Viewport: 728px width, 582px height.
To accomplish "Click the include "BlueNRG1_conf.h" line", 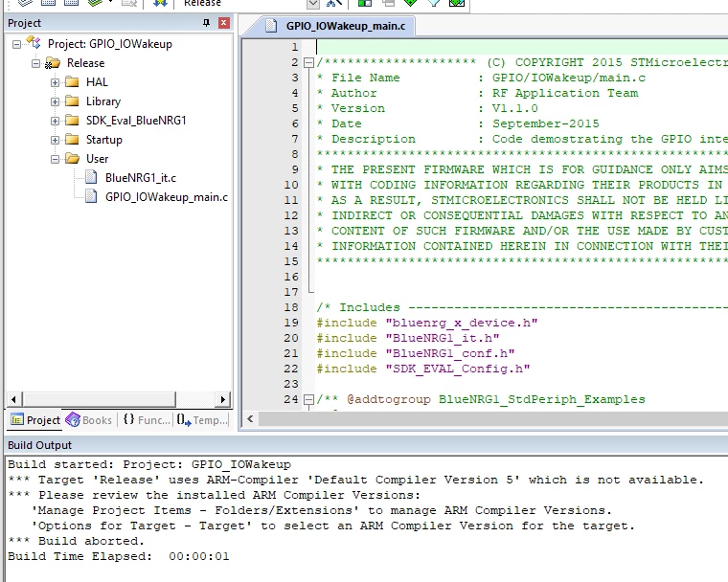I will click(416, 353).
